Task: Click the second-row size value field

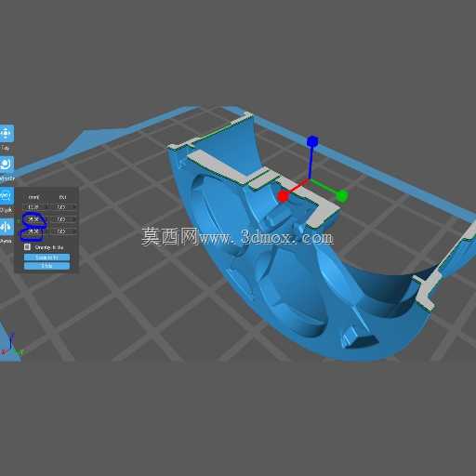Action: point(34,219)
